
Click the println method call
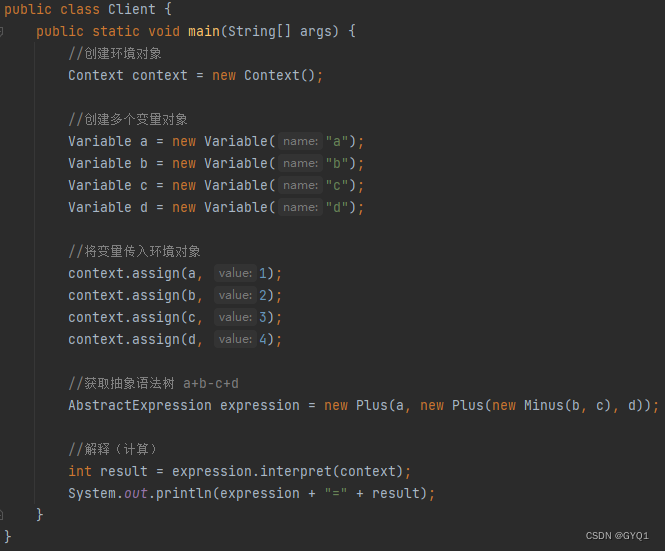coord(184,493)
